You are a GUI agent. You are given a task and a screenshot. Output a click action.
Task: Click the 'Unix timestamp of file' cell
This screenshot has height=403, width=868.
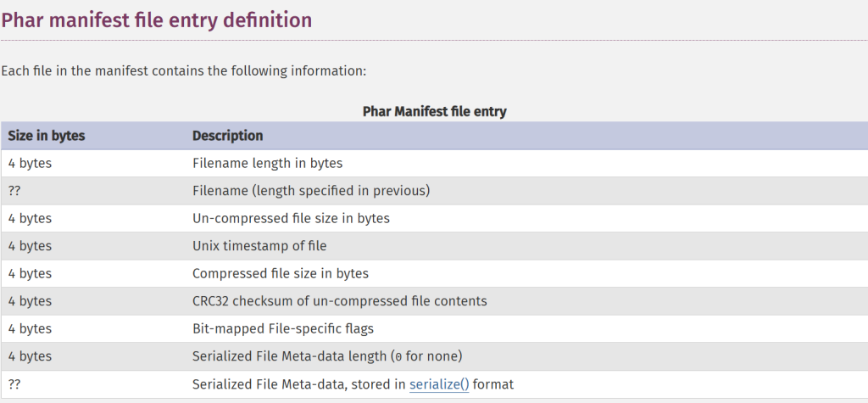click(259, 246)
